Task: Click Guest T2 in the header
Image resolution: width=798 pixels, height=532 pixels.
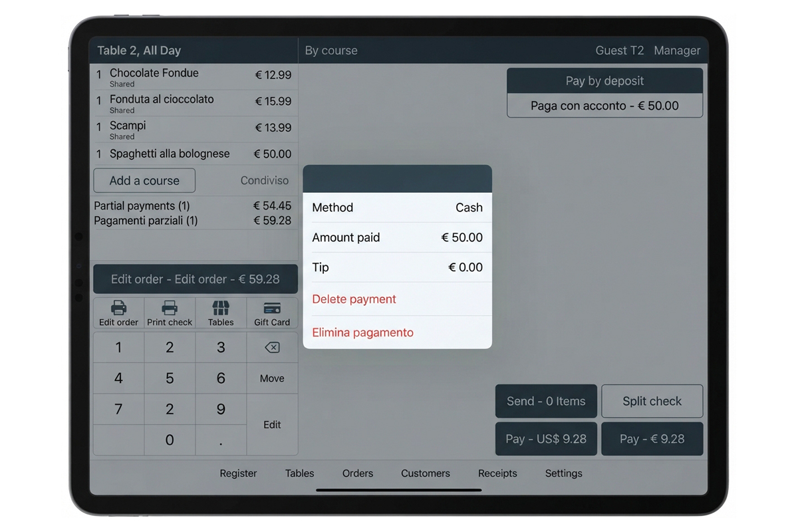Action: point(620,51)
